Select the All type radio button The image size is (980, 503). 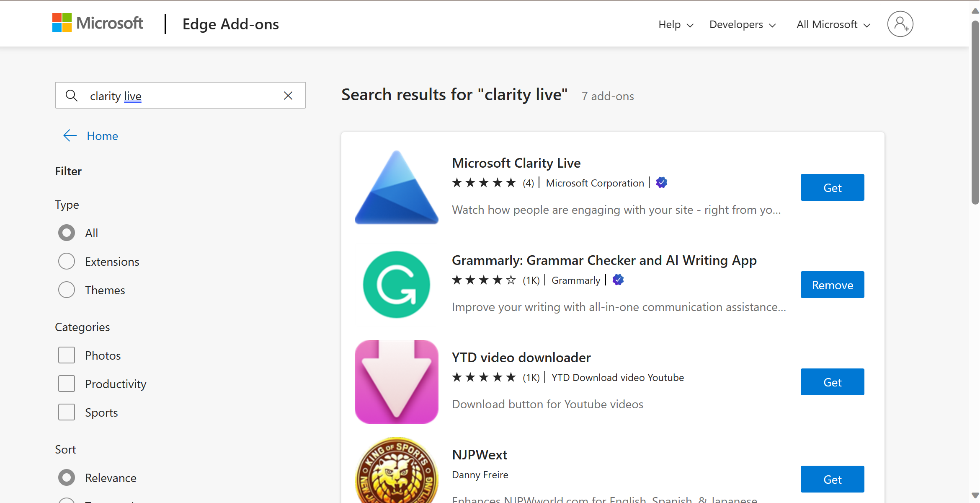tap(67, 232)
